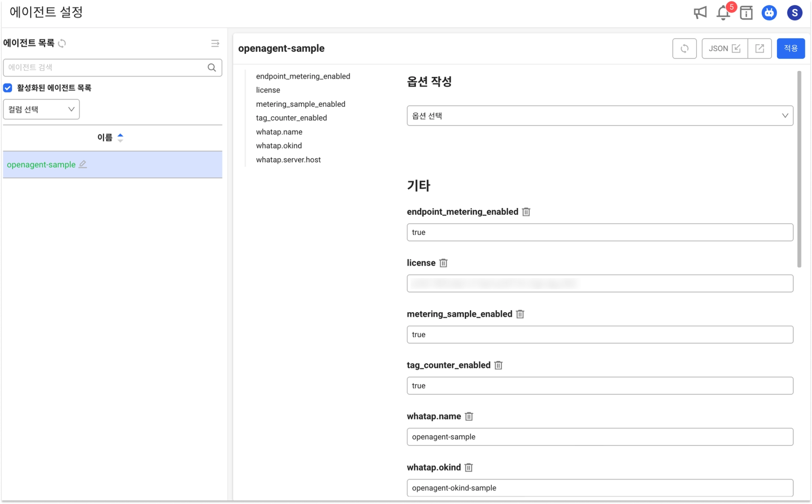Jump to license in the outline

(268, 90)
